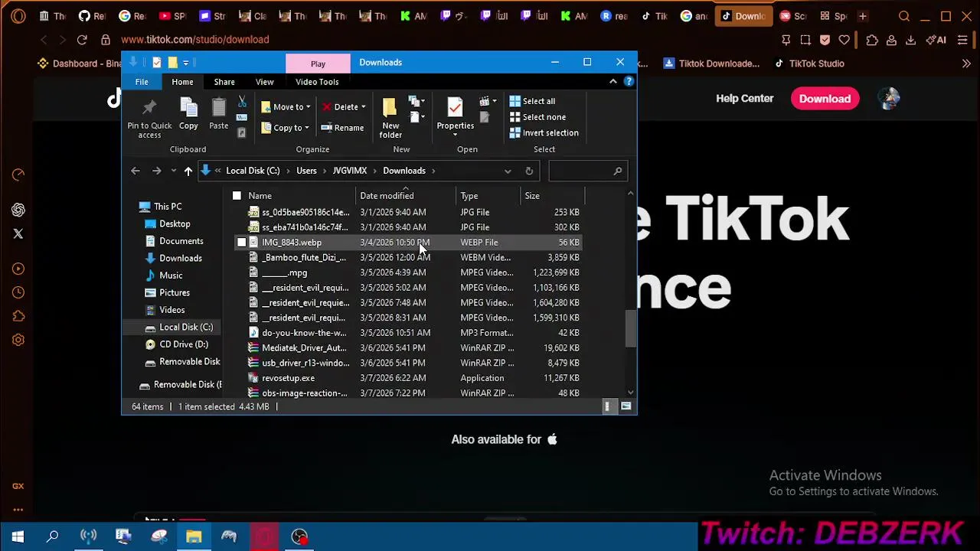
Task: Tick the checkbox for IMG_8843.webp
Action: coord(241,243)
